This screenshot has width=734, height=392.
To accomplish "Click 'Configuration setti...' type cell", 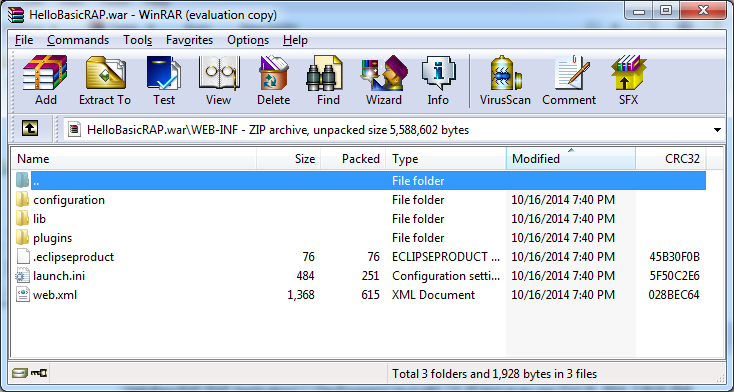I will coord(446,276).
